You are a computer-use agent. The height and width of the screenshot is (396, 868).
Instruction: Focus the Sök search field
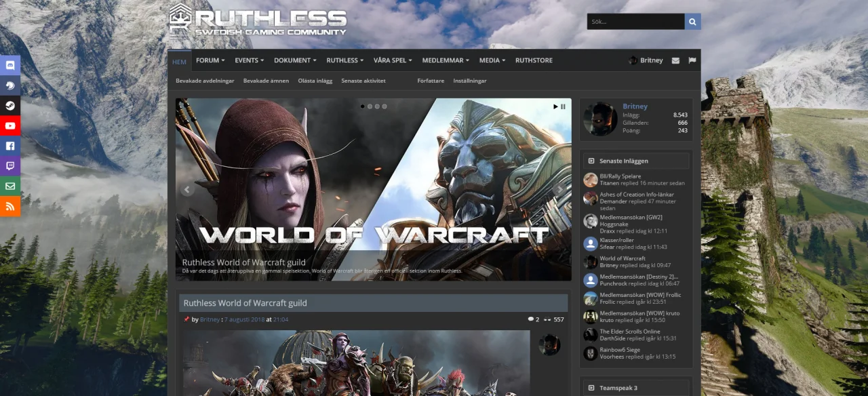(x=635, y=22)
